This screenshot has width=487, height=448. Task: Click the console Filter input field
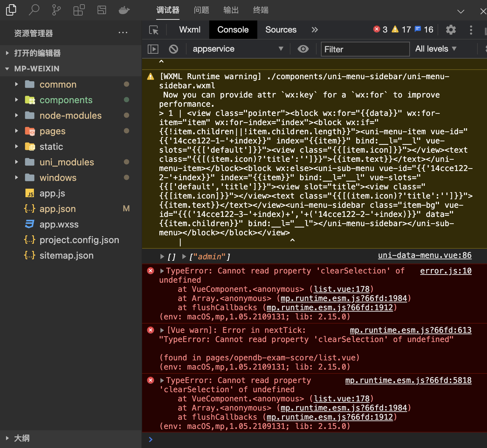(365, 49)
